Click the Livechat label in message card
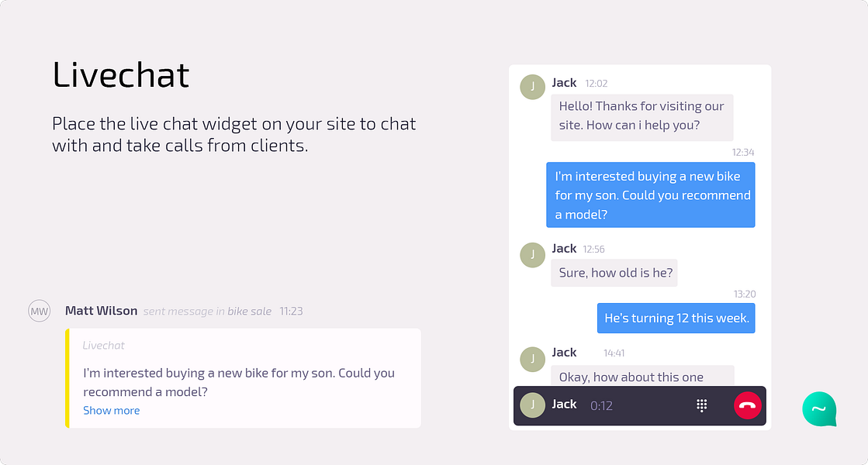This screenshot has height=465, width=868. click(103, 346)
